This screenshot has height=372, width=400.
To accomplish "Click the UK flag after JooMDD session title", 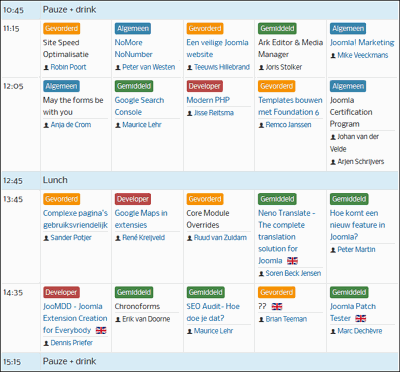I will [x=101, y=330].
